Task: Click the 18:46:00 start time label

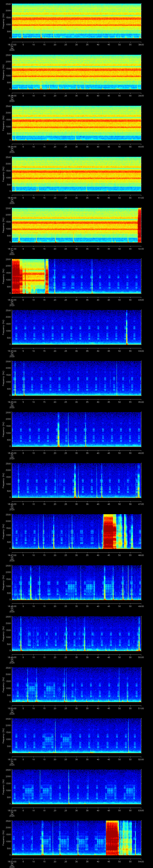Action: click(x=12, y=504)
